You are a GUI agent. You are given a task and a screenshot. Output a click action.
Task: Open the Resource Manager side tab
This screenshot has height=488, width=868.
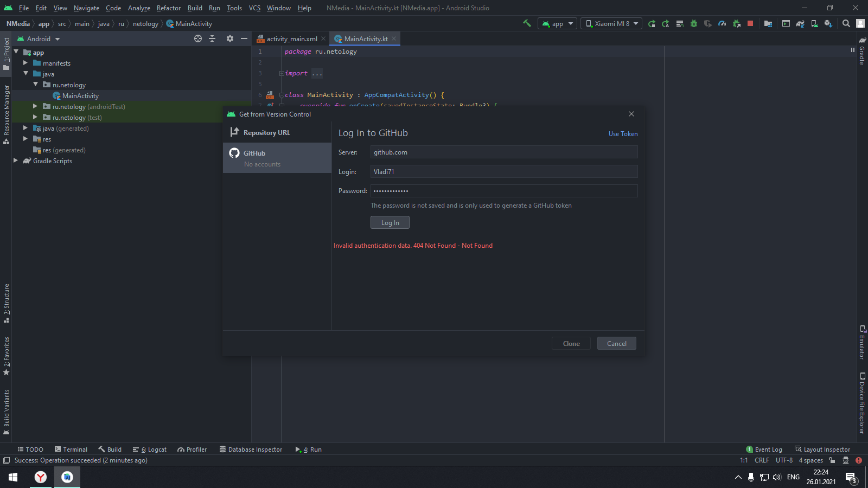[x=6, y=114]
